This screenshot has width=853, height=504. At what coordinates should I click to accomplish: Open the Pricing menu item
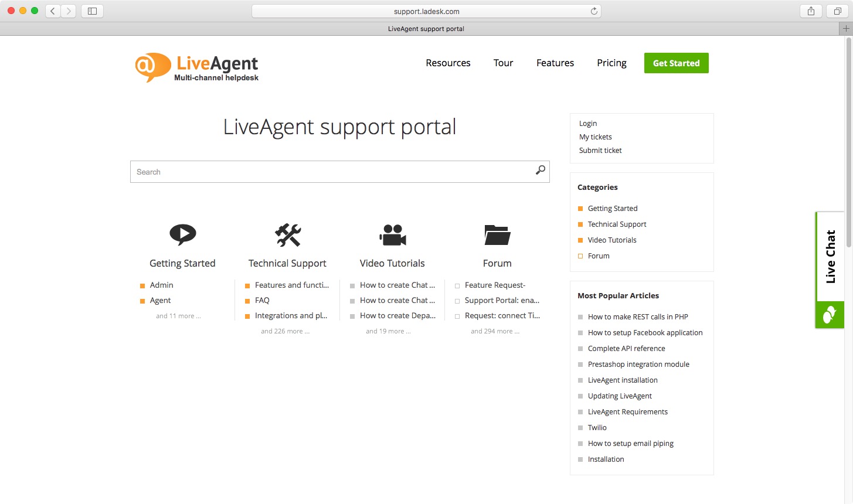coord(611,63)
